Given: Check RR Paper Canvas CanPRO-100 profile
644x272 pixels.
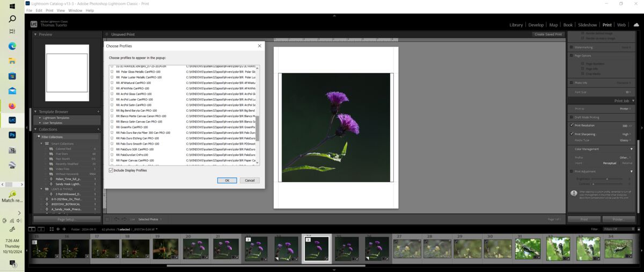Looking at the screenshot, I should (x=112, y=160).
